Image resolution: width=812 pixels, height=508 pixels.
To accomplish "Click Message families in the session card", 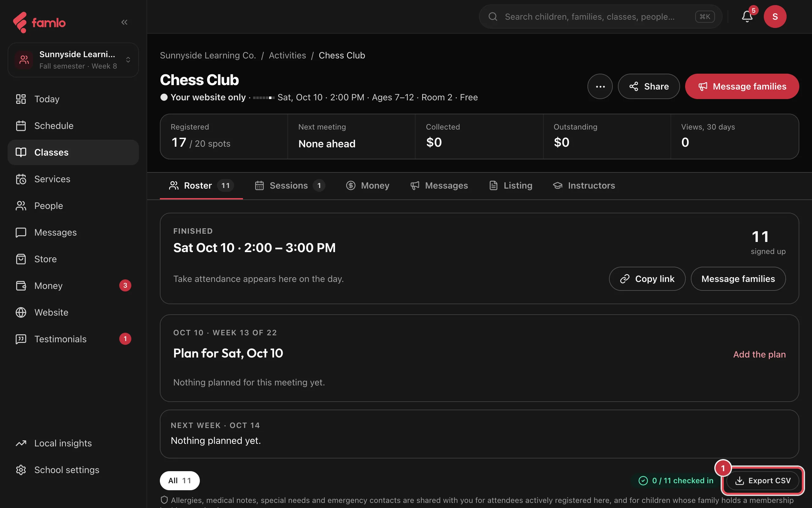I will [x=738, y=279].
